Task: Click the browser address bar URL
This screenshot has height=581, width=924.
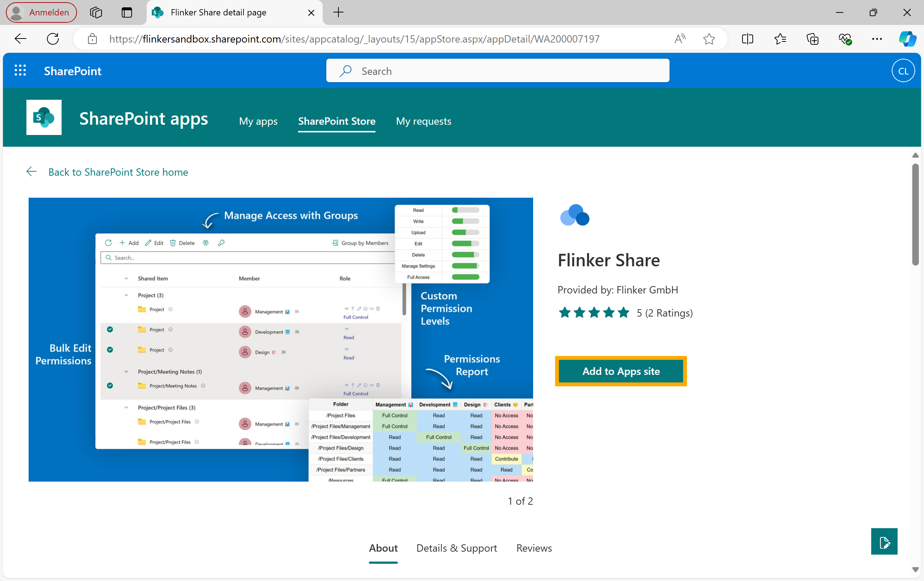Action: tap(354, 39)
